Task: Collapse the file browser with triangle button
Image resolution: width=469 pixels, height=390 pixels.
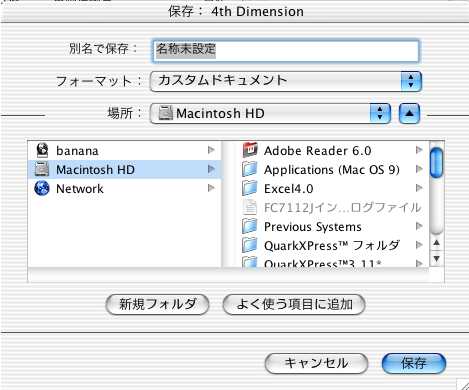Action: (409, 114)
